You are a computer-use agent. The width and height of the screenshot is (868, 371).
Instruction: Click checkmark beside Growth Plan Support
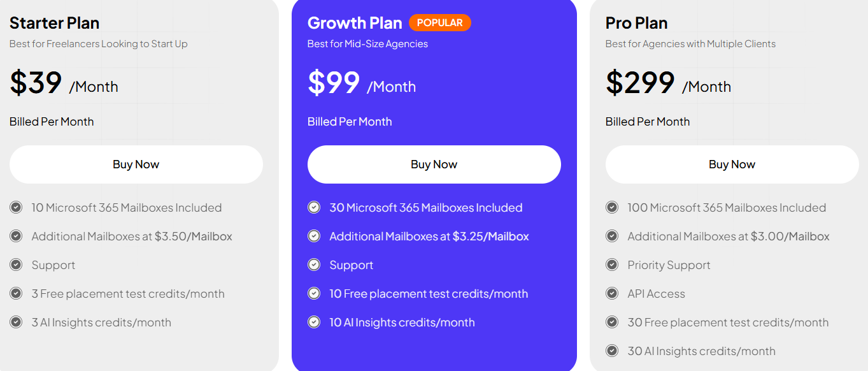click(314, 265)
